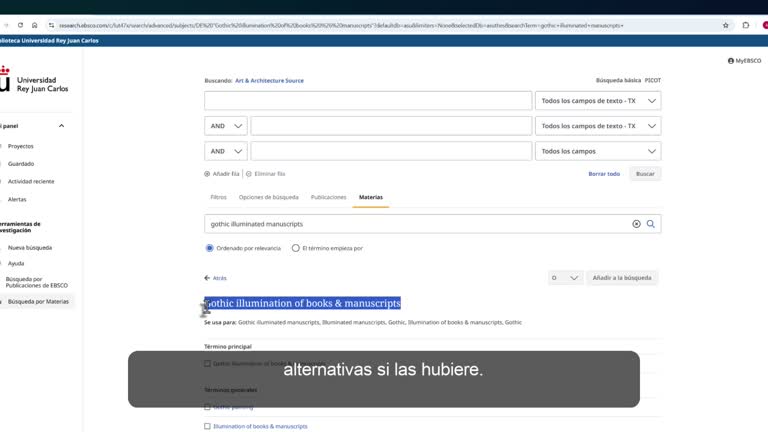The height and width of the screenshot is (432, 768).
Task: Bookmark this page with the star icon
Action: pyautogui.click(x=725, y=25)
